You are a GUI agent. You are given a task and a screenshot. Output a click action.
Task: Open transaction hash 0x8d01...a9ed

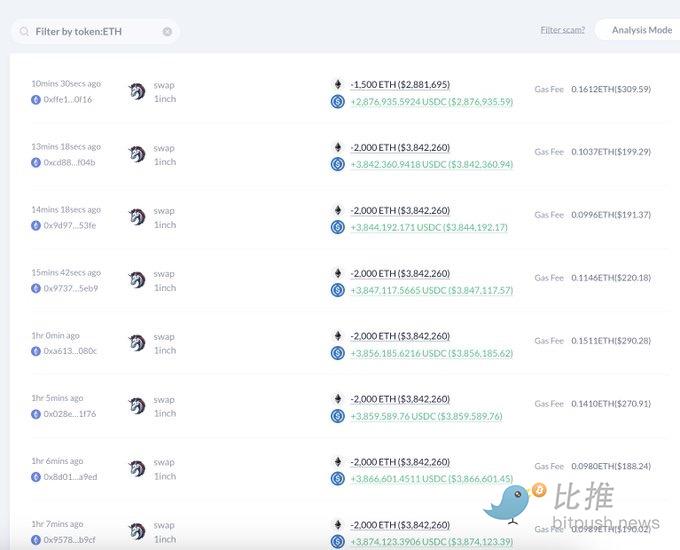coord(69,477)
